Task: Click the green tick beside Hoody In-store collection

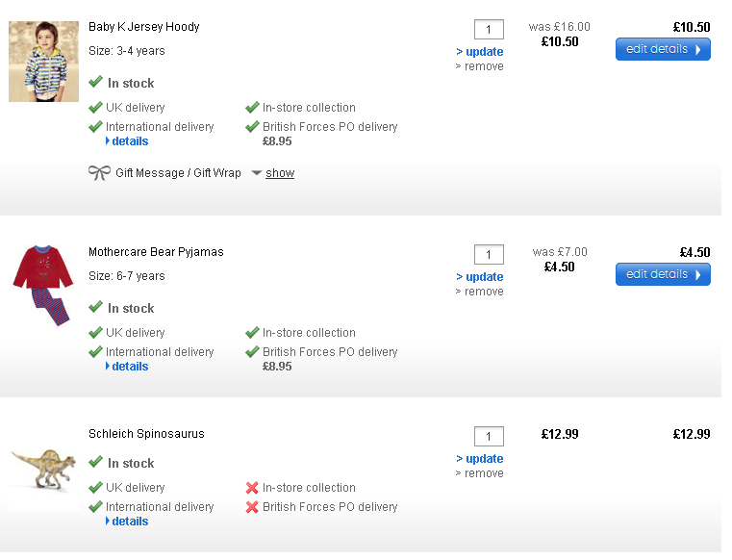Action: click(x=252, y=108)
